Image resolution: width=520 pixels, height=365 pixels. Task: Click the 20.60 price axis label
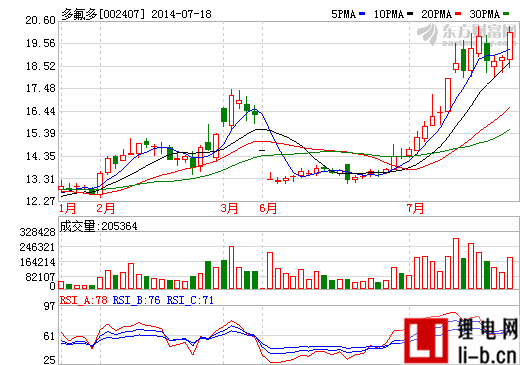[40, 20]
